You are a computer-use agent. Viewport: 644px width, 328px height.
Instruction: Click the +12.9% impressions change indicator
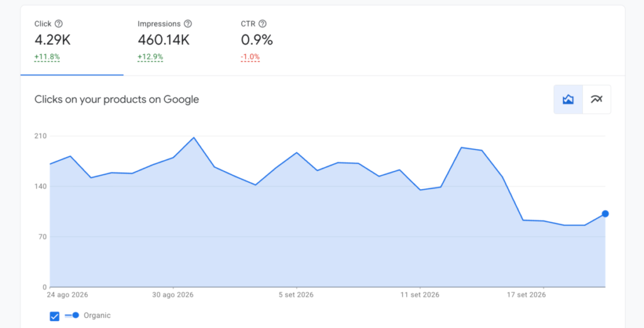pos(150,57)
